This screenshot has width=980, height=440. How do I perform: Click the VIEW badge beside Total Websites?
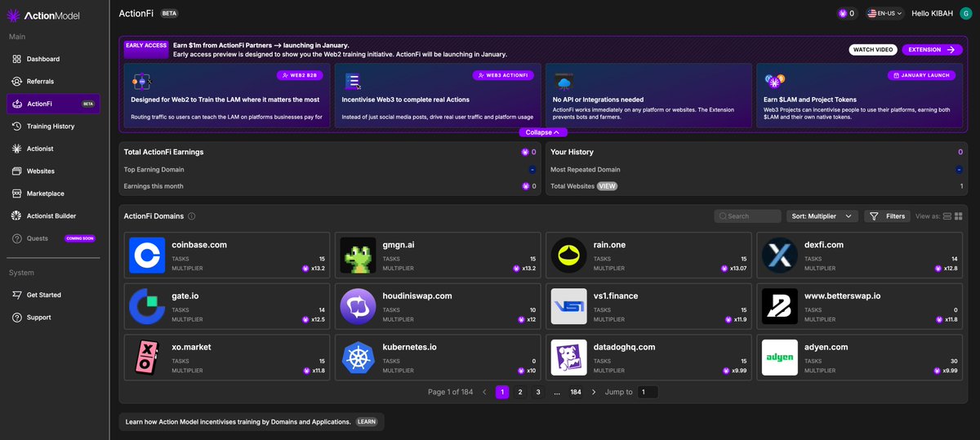[607, 186]
